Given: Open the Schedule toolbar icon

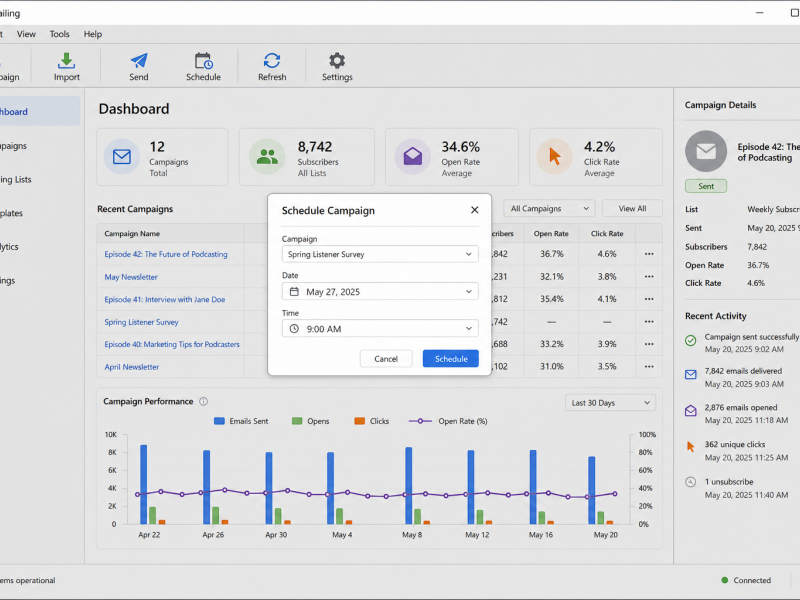Looking at the screenshot, I should (x=204, y=61).
